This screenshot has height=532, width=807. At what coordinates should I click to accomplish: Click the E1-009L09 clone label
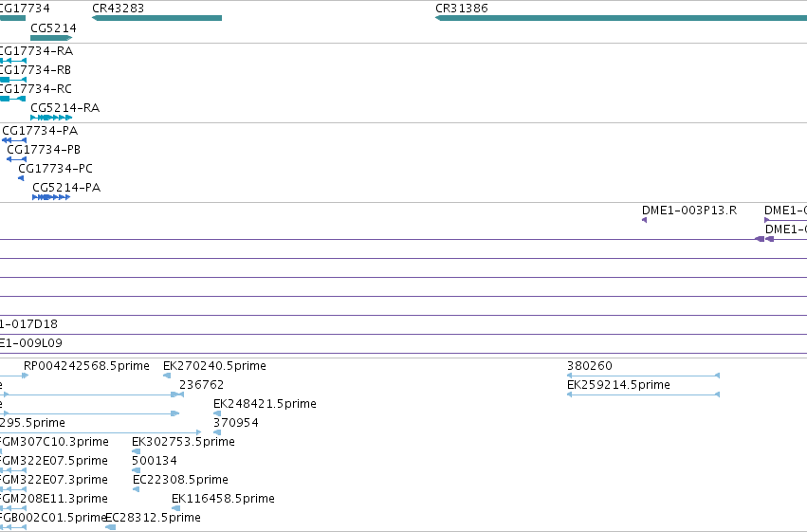tap(31, 343)
